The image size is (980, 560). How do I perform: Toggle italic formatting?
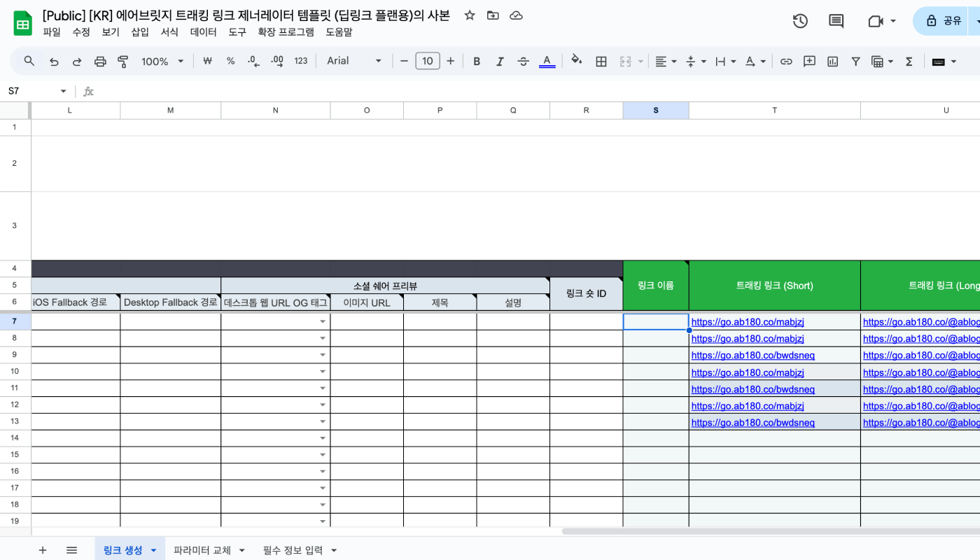coord(500,61)
